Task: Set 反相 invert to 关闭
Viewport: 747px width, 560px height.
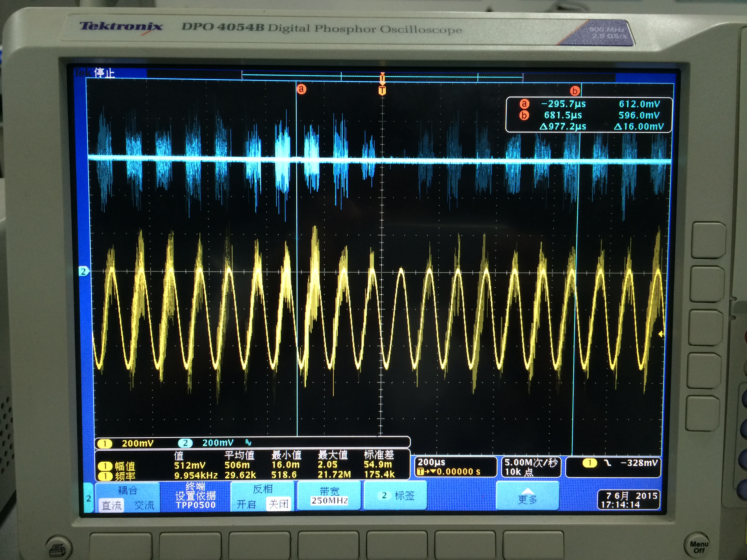Action: click(x=279, y=504)
